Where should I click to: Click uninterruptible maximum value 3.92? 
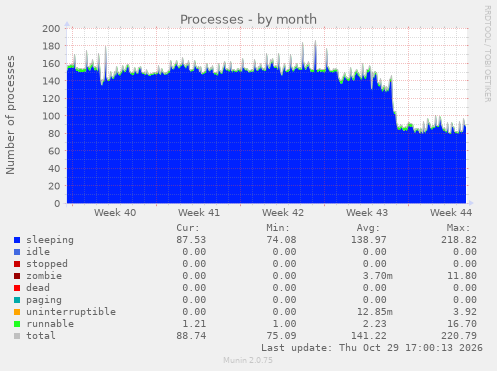(465, 312)
